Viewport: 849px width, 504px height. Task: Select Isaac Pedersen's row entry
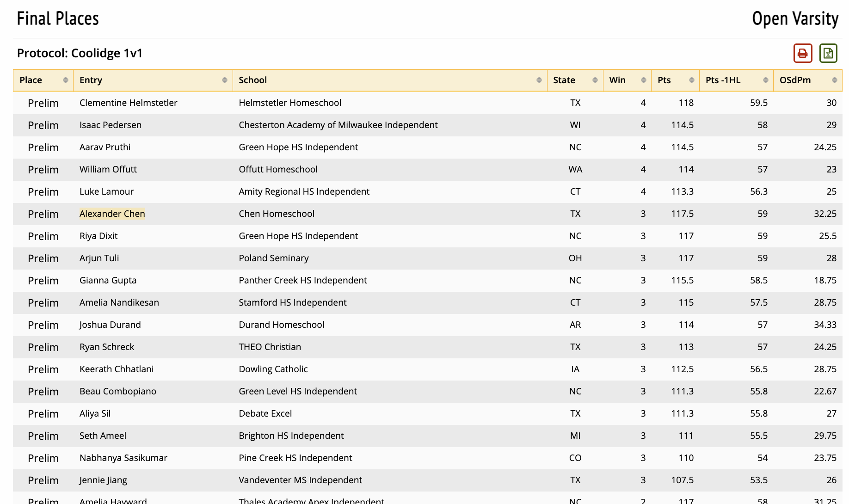[x=110, y=125]
